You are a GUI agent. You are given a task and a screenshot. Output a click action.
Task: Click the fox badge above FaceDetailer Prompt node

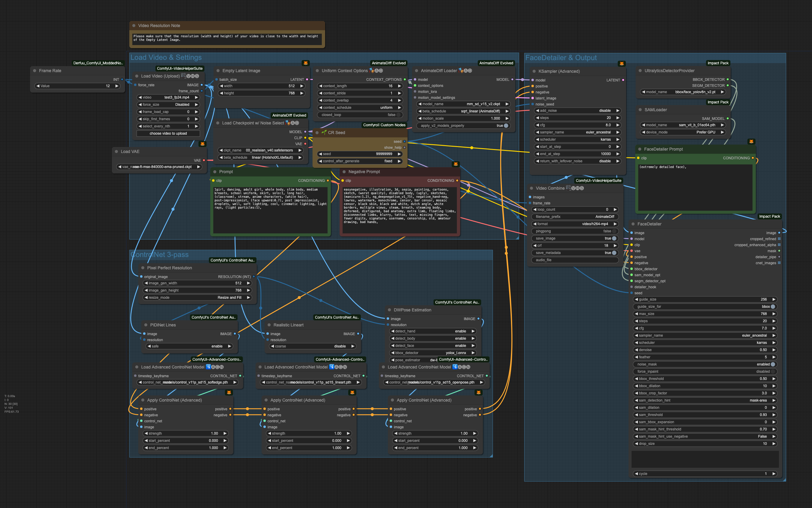point(751,142)
